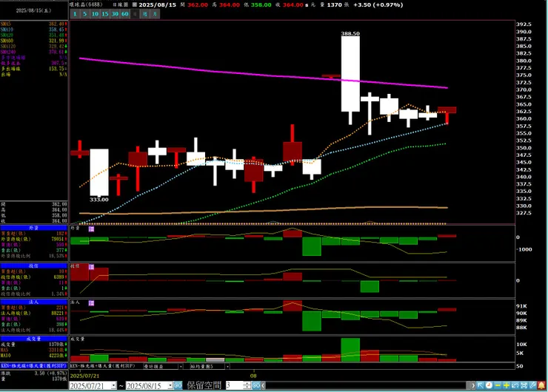Click the SMA10 legend row
The width and height of the screenshot is (548, 392).
[34, 30]
